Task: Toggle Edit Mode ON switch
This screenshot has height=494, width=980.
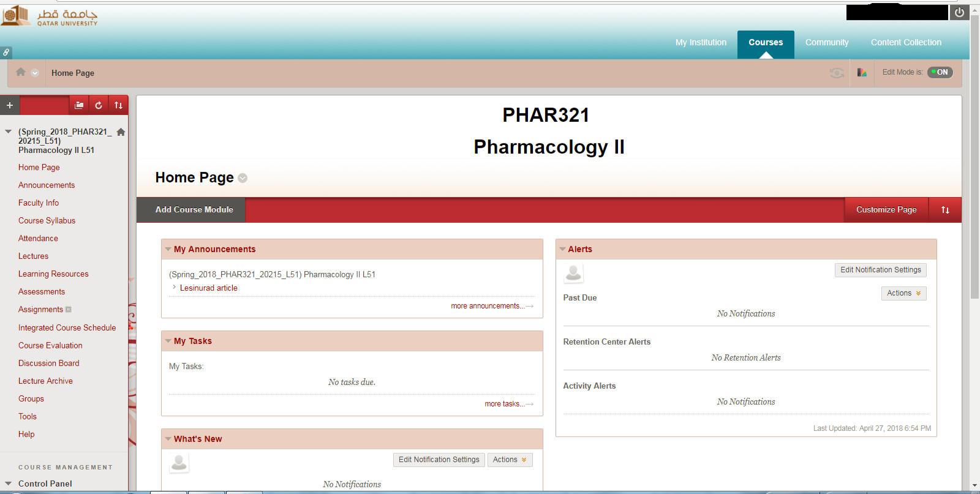Action: tap(940, 72)
